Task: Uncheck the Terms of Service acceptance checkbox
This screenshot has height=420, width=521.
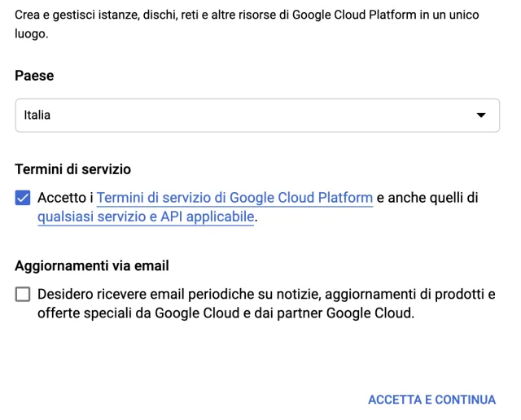Action: tap(23, 198)
